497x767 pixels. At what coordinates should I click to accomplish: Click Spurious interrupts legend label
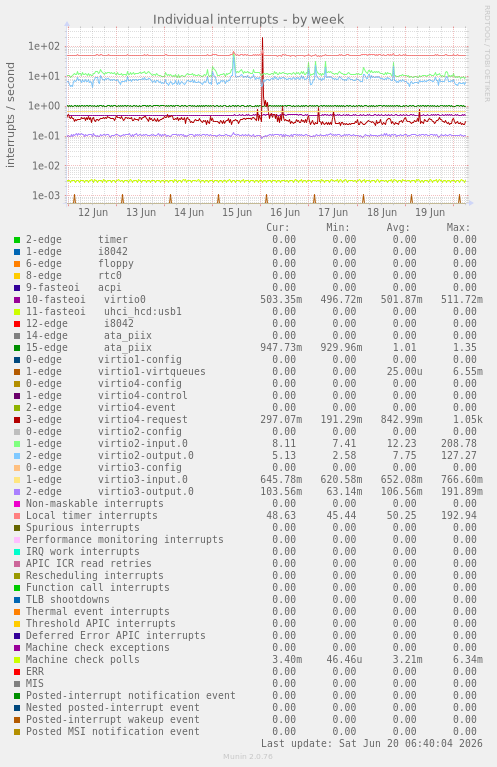(83, 527)
